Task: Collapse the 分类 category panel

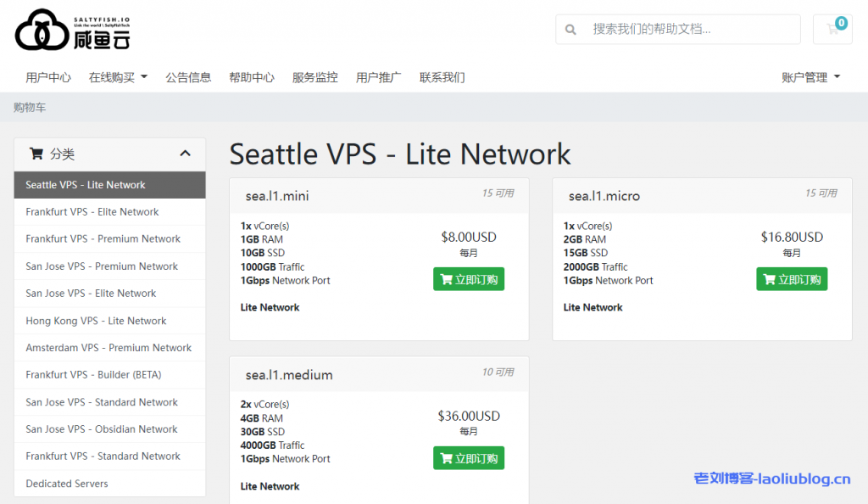Action: pos(185,154)
